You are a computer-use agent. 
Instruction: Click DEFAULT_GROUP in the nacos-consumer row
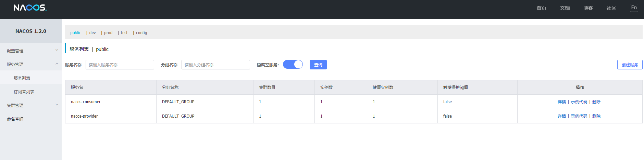pyautogui.click(x=178, y=102)
